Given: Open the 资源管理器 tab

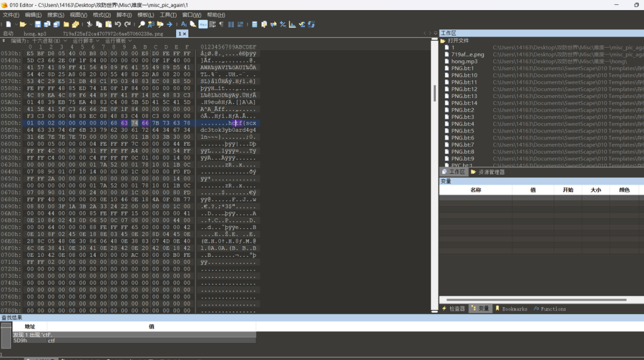Looking at the screenshot, I should tap(491, 172).
